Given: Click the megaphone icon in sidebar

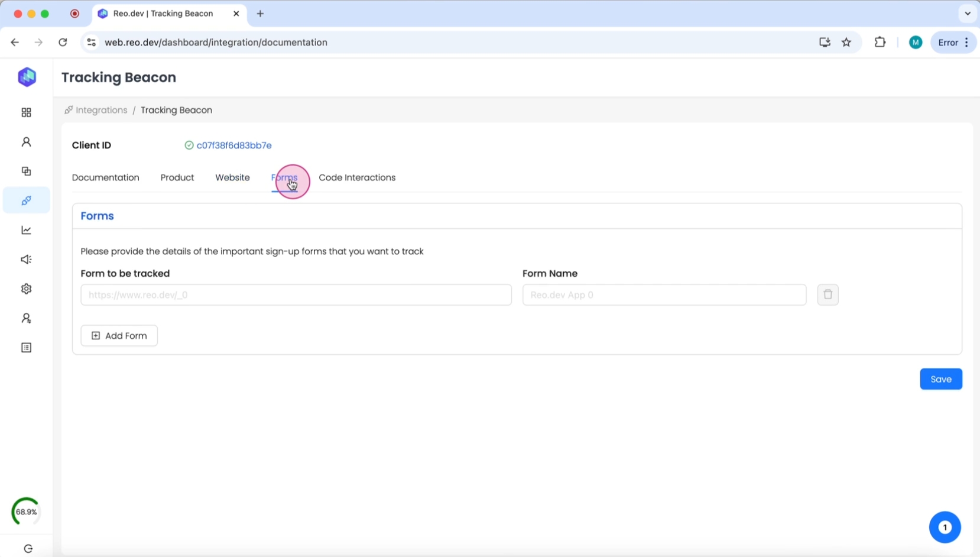Looking at the screenshot, I should tap(27, 260).
